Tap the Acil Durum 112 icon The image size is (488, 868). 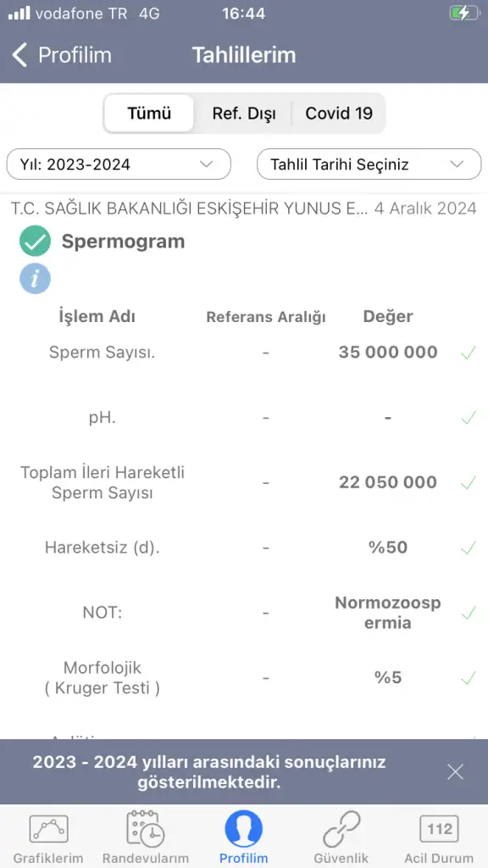pyautogui.click(x=440, y=829)
